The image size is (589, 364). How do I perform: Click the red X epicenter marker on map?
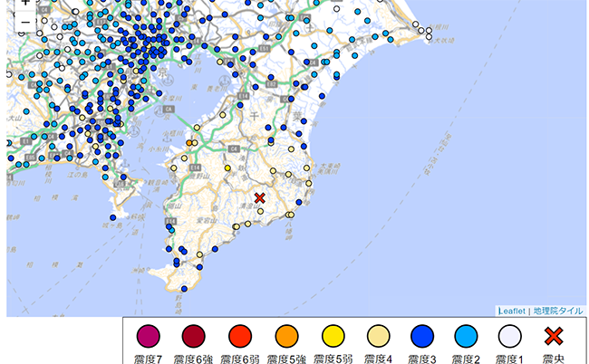point(260,198)
